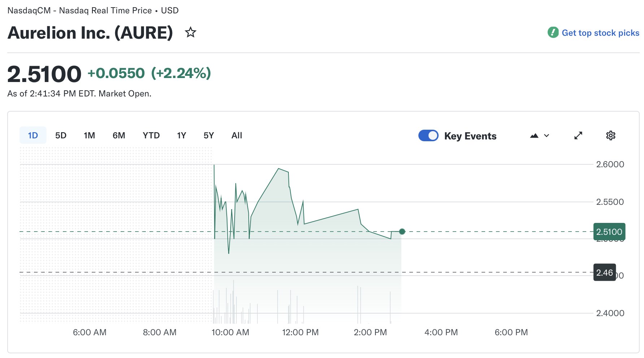
Task: Click the green alert icon beside top stock picks
Action: tap(553, 33)
